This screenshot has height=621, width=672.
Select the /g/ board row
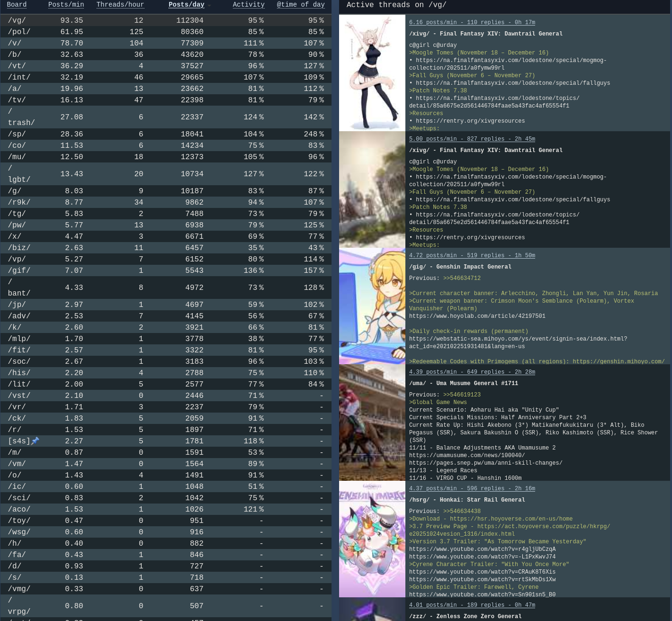tap(166, 191)
